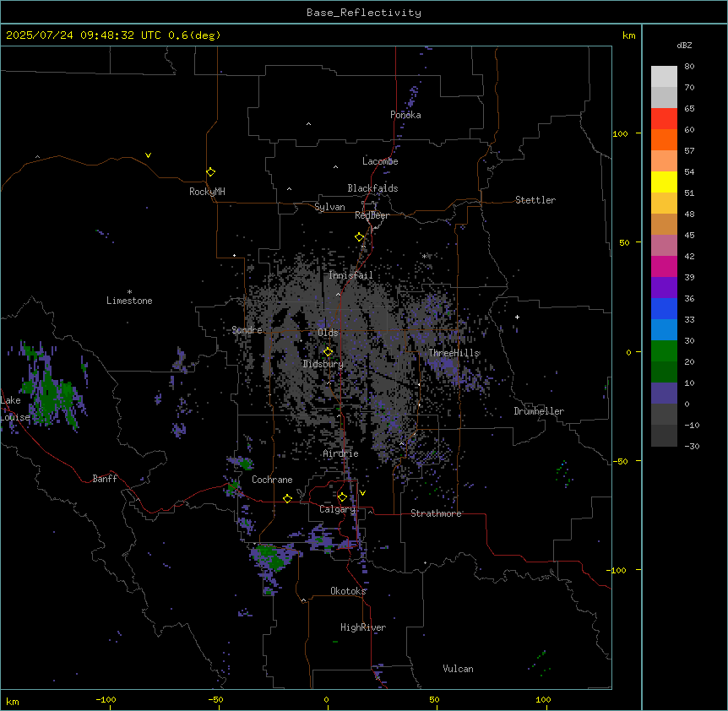Image resolution: width=728 pixels, height=711 pixels.
Task: Select the Airdrie label
Action: [x=341, y=453]
